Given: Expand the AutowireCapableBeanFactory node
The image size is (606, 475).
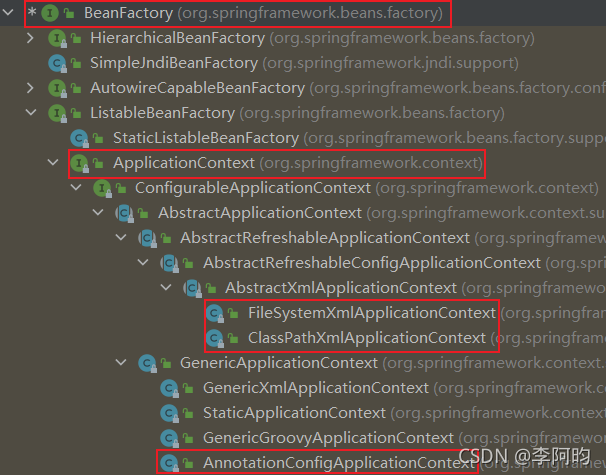Looking at the screenshot, I should coord(30,88).
